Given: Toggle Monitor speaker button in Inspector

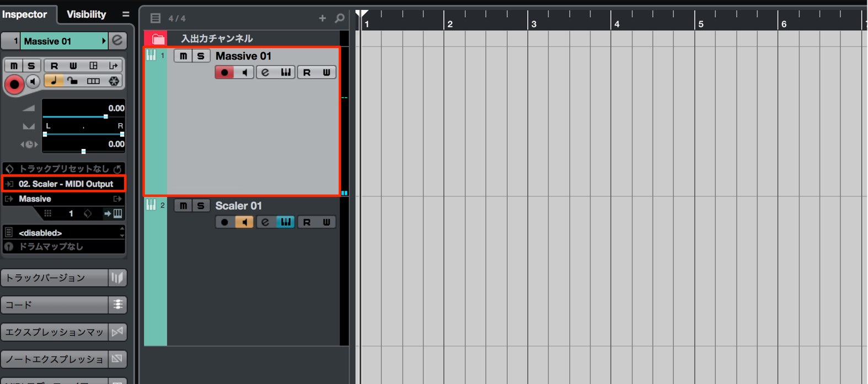Looking at the screenshot, I should (x=33, y=82).
